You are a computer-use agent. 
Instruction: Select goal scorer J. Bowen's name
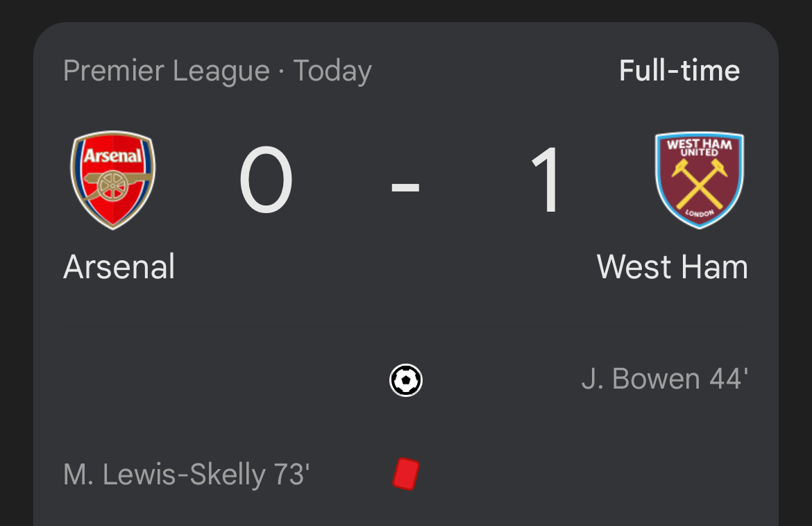tap(640, 380)
